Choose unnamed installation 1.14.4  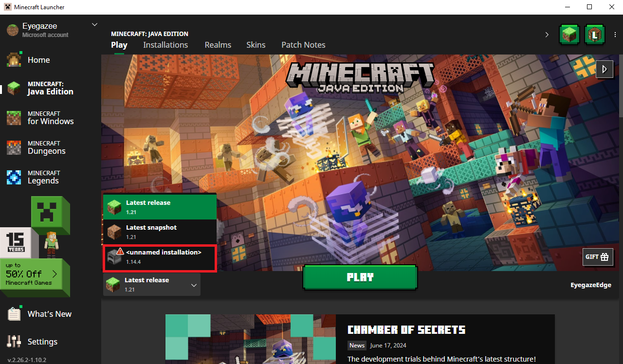[x=160, y=257]
